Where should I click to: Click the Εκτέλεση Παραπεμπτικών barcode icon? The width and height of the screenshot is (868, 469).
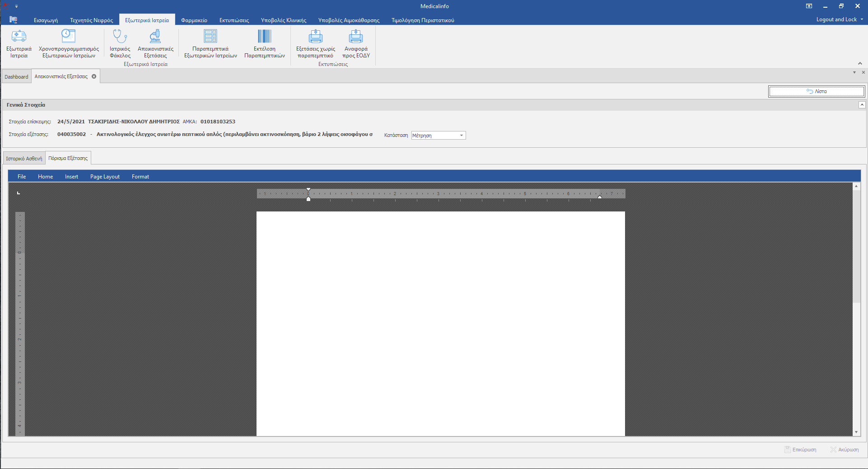tap(264, 37)
